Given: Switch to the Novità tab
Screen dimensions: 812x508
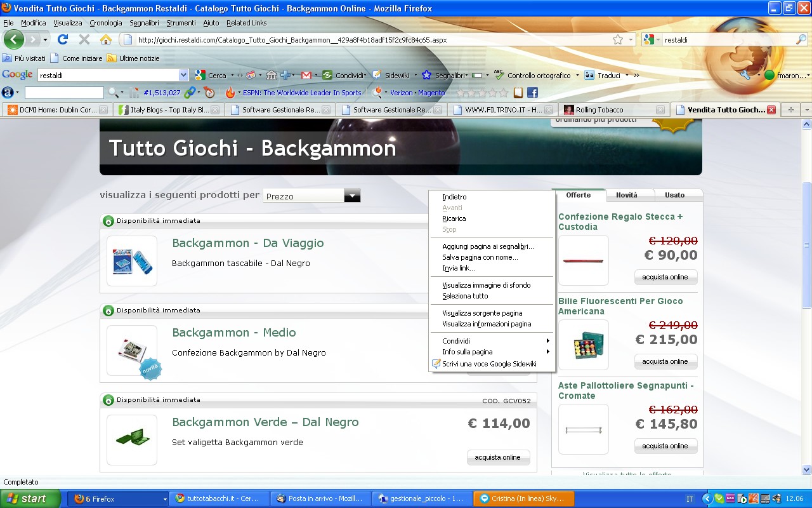Looking at the screenshot, I should pyautogui.click(x=627, y=195).
